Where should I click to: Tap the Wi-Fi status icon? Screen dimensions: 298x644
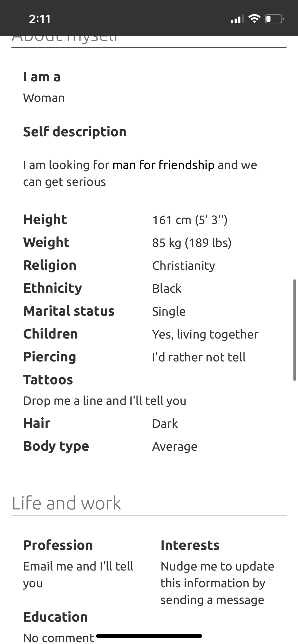(x=254, y=19)
